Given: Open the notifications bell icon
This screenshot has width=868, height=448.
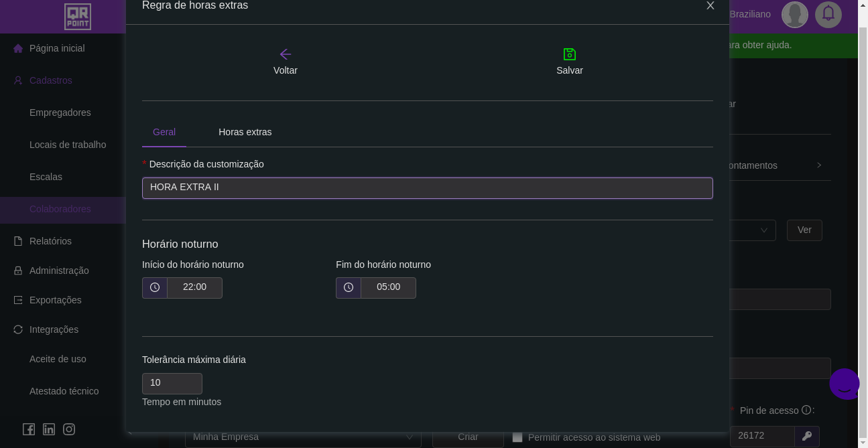Looking at the screenshot, I should (828, 14).
